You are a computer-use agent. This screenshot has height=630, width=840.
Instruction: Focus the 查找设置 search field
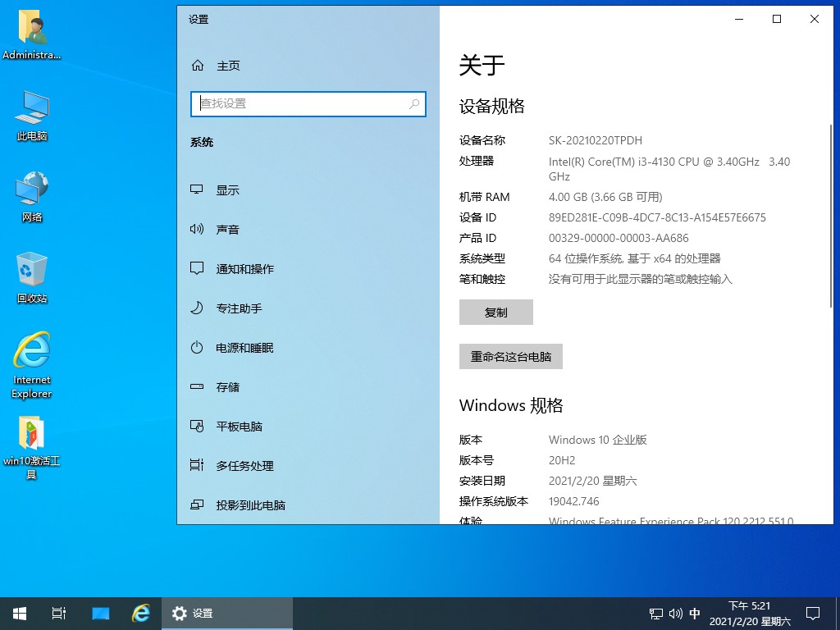coord(308,104)
